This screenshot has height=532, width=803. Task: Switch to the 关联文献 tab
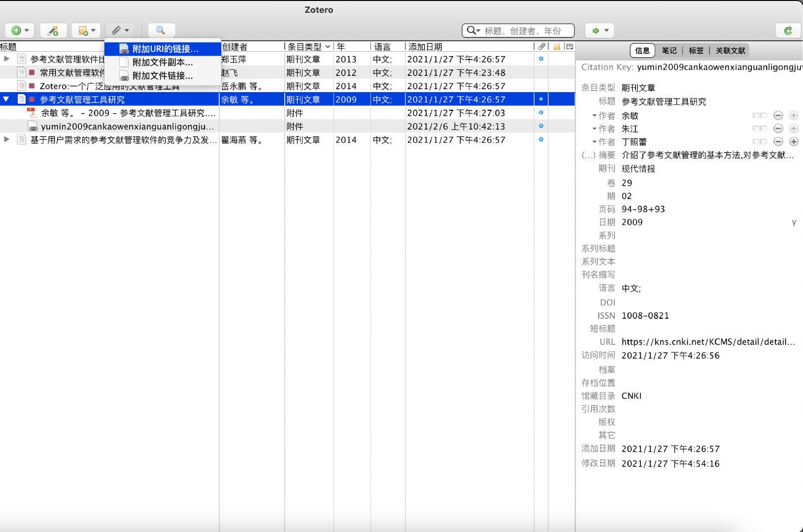coord(731,50)
